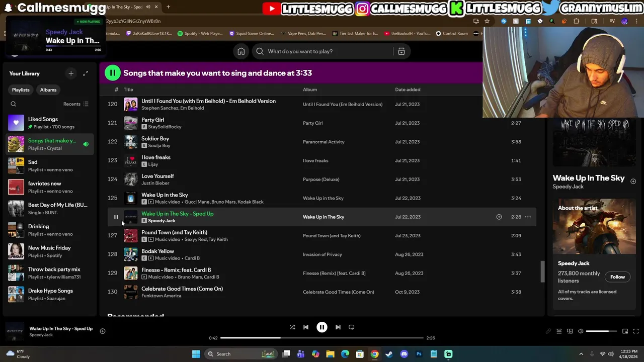Image resolution: width=644 pixels, height=362 pixels.
Task: Open File Explorer from the taskbar
Action: [x=330, y=354]
